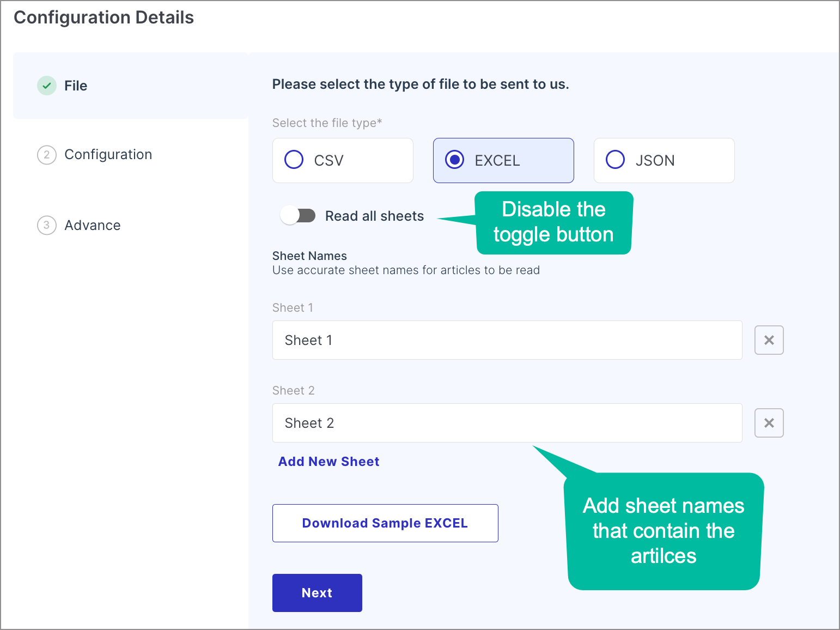The width and height of the screenshot is (840, 630).
Task: Select the CSV file type
Action: [343, 160]
